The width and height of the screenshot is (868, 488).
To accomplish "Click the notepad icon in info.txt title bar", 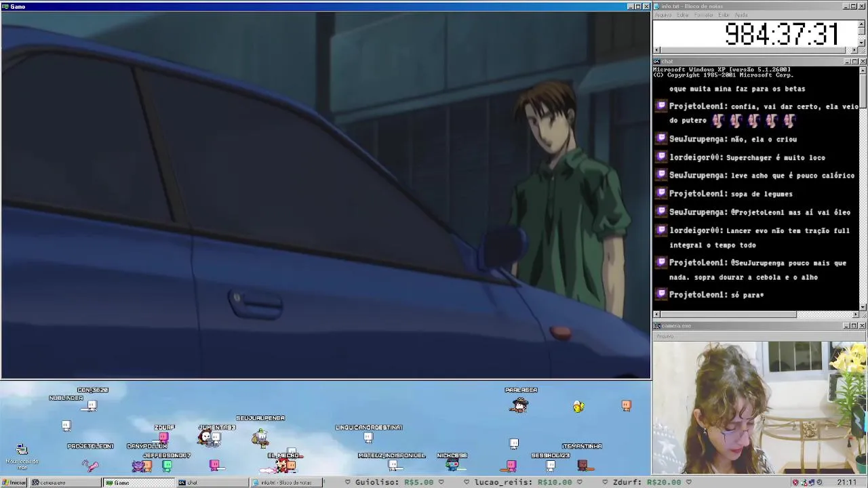I will pyautogui.click(x=656, y=6).
